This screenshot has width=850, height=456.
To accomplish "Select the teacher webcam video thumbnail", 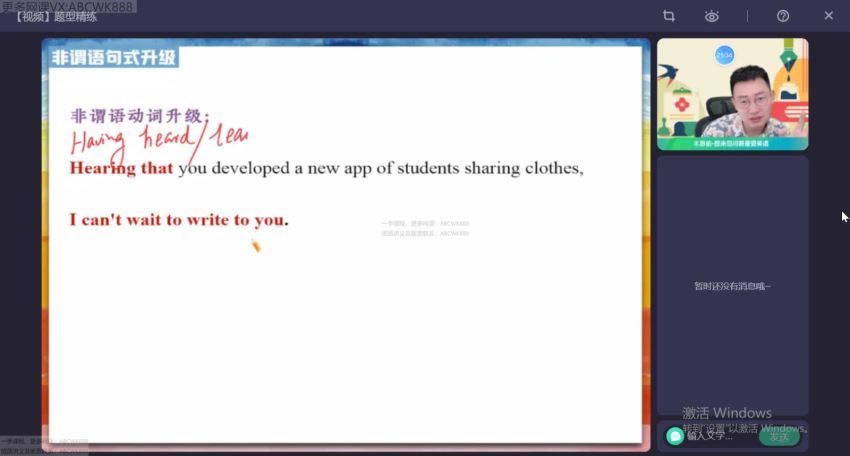I will point(732,94).
